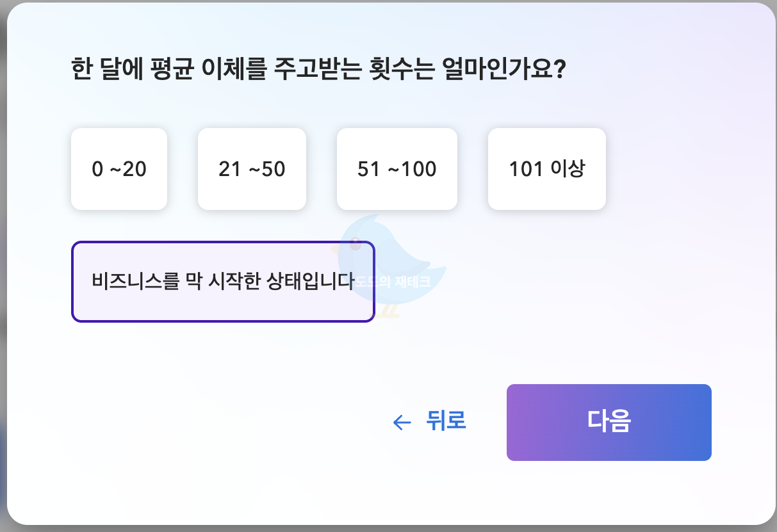Choose the lowest transfer range 0 ~20
The image size is (777, 532).
pos(119,168)
